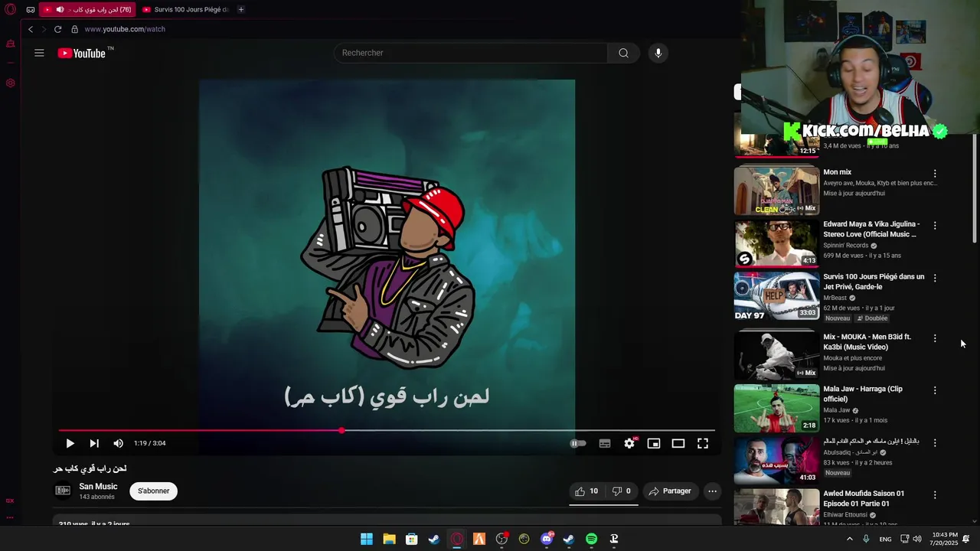Screen dimensions: 980x551
Task: Open the Mon mix thumbnail
Action: click(x=776, y=191)
